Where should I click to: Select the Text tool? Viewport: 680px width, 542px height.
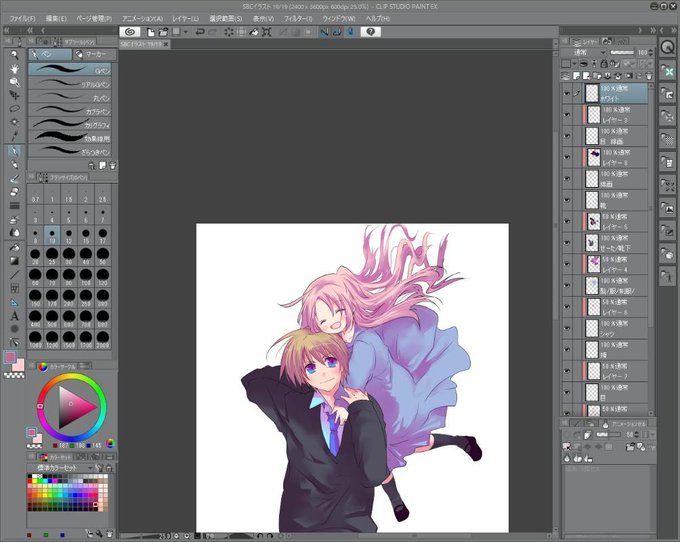click(14, 316)
